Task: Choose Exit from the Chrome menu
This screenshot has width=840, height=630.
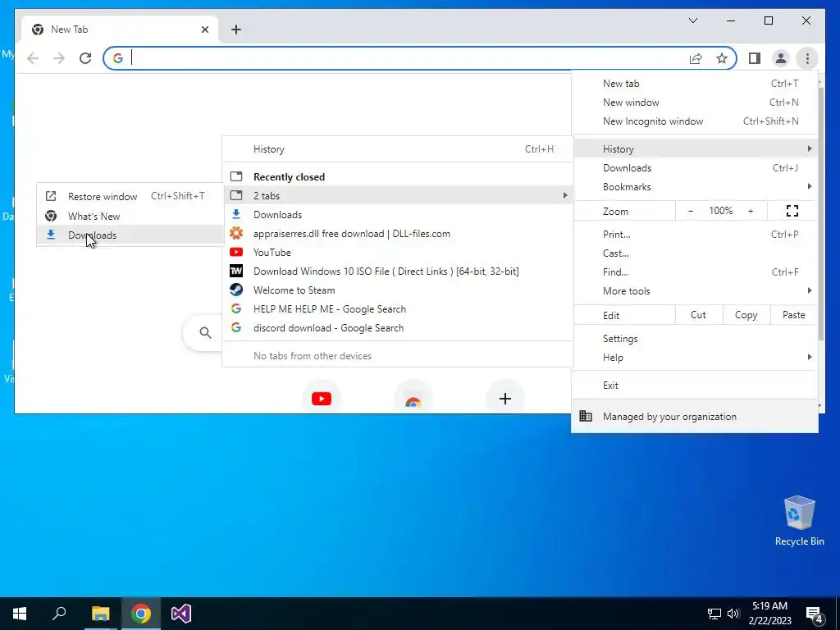Action: click(x=695, y=386)
